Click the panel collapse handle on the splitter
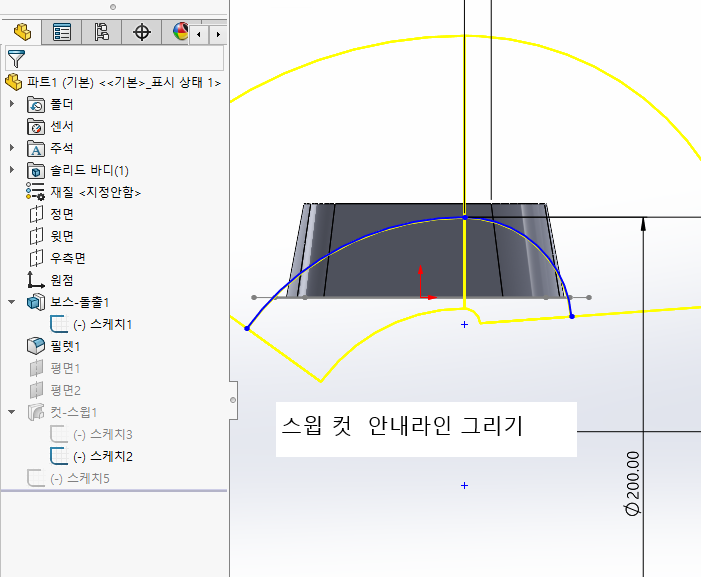Image resolution: width=701 pixels, height=577 pixels. point(233,400)
